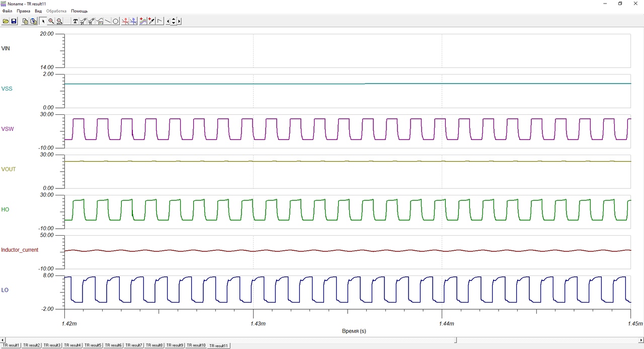This screenshot has width=644, height=349.
Task: Switch to TR result7 tab
Action: (134, 345)
